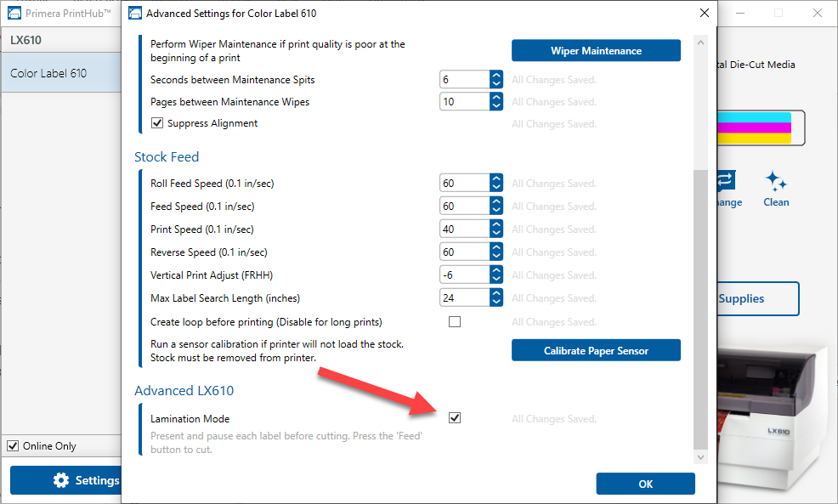Click the Reverse Speed (0.1 in/sec) label

point(209,252)
